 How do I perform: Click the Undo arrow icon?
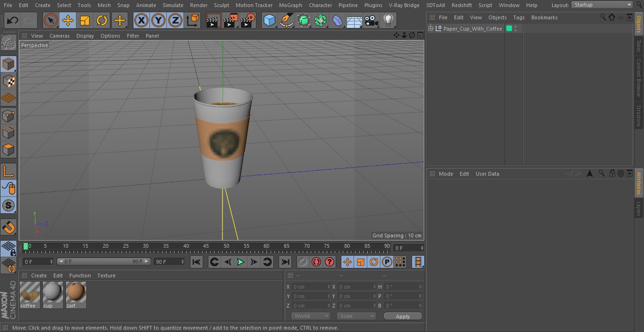click(x=12, y=20)
